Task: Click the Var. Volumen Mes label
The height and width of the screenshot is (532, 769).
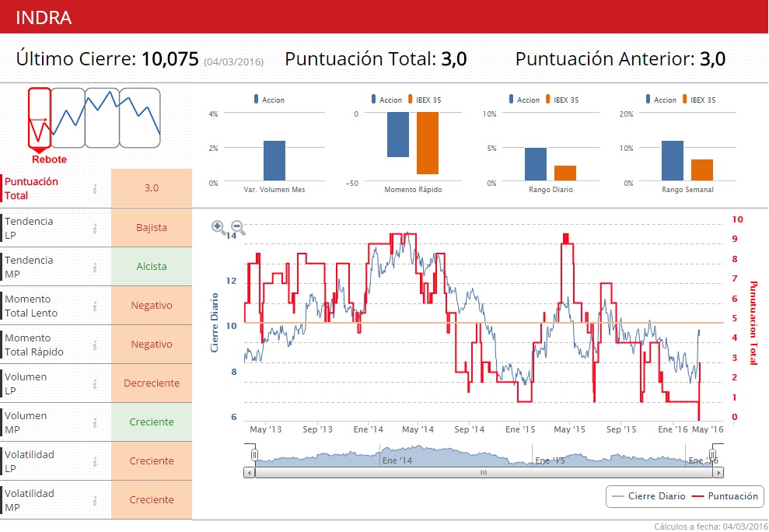Action: click(x=274, y=190)
